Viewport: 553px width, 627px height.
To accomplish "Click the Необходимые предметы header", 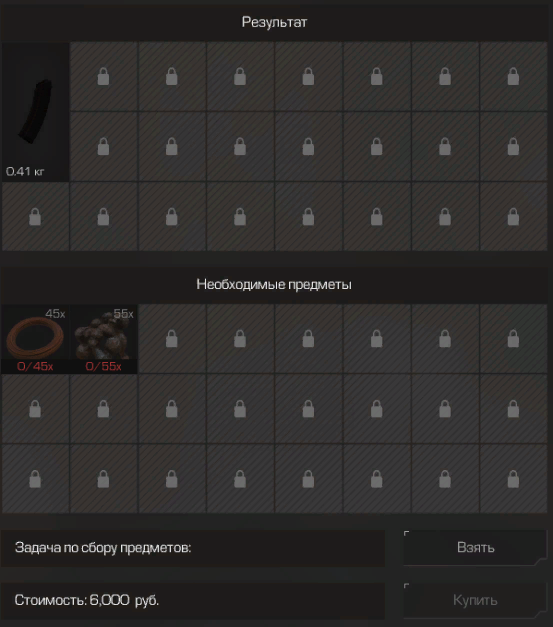I will point(274,284).
